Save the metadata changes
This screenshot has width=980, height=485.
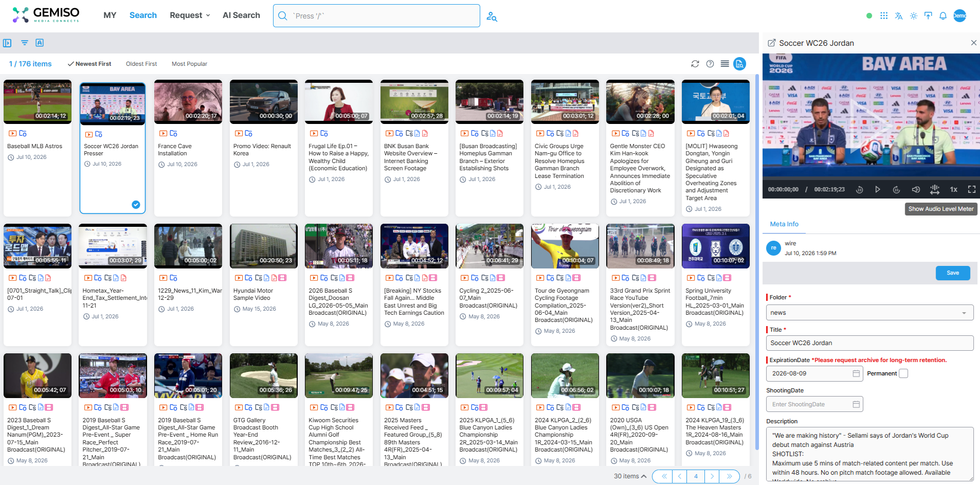coord(953,273)
